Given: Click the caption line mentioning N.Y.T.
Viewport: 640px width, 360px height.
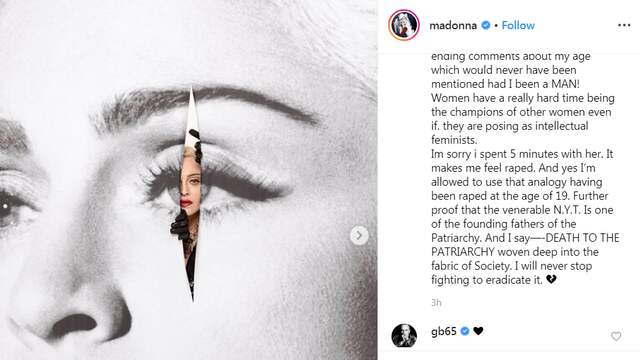Looking at the screenshot, I should click(x=522, y=210).
